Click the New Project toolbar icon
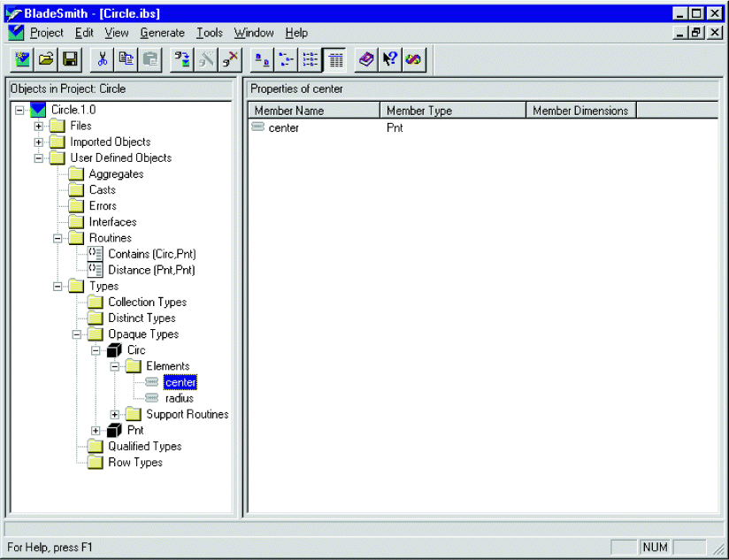 [x=22, y=59]
